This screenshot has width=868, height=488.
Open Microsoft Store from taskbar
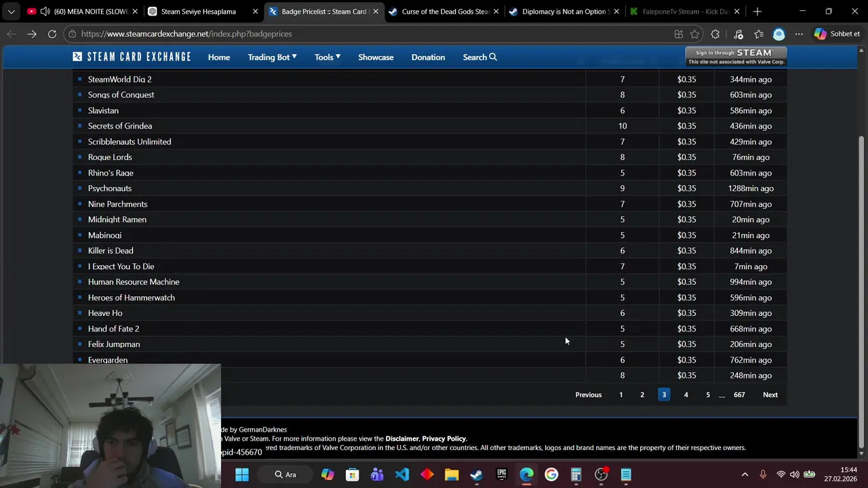coord(353,474)
